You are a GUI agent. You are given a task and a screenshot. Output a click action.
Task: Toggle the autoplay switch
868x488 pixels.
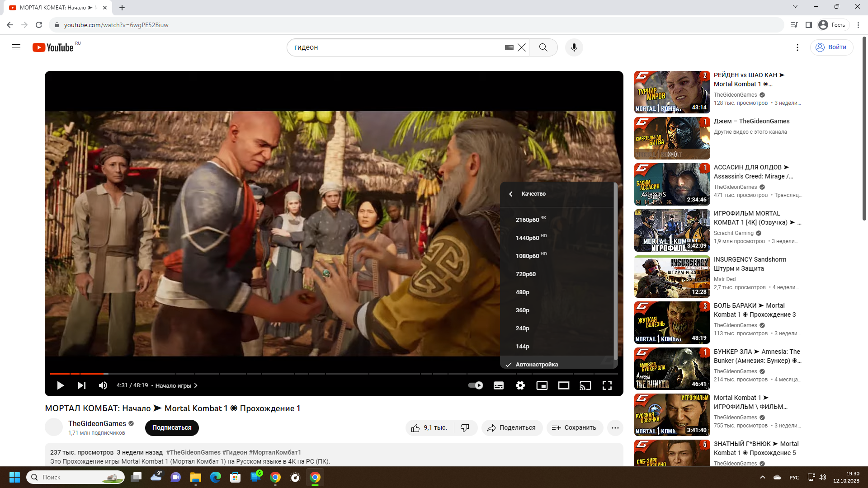point(476,385)
